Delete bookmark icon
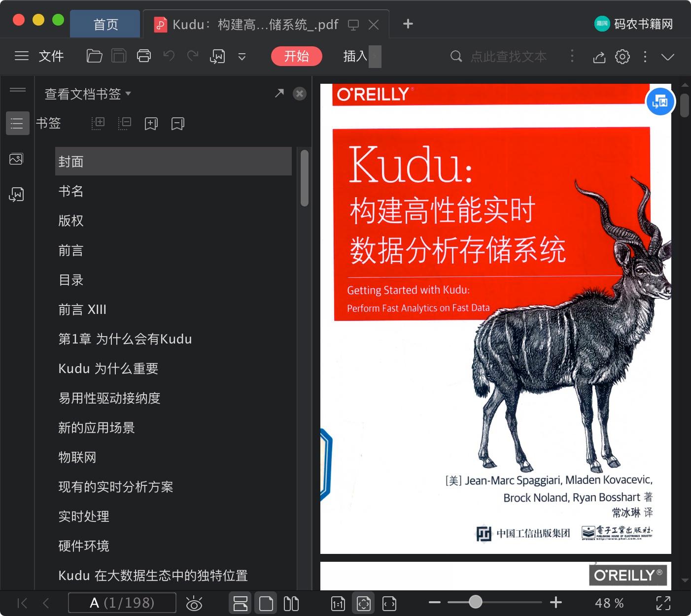691x616 pixels. (x=177, y=124)
